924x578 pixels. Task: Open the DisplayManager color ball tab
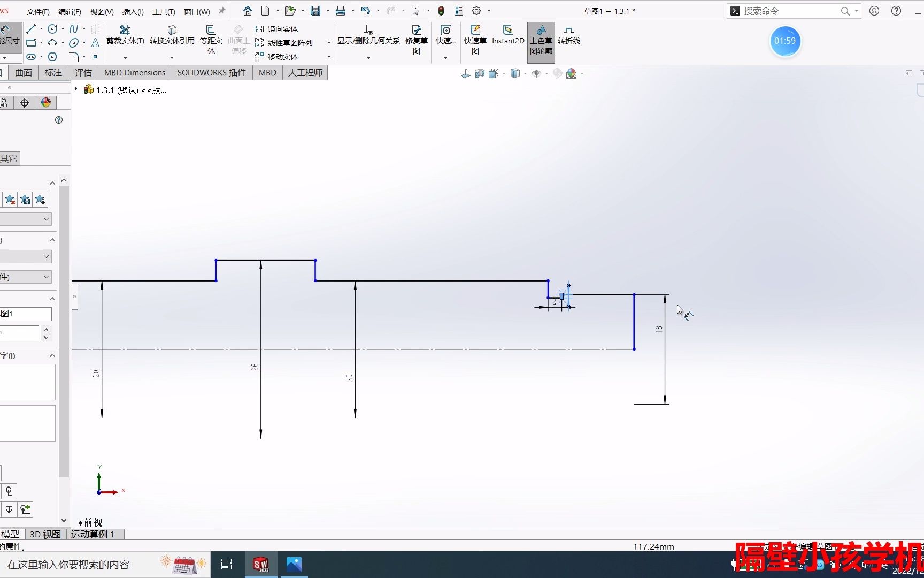point(46,103)
